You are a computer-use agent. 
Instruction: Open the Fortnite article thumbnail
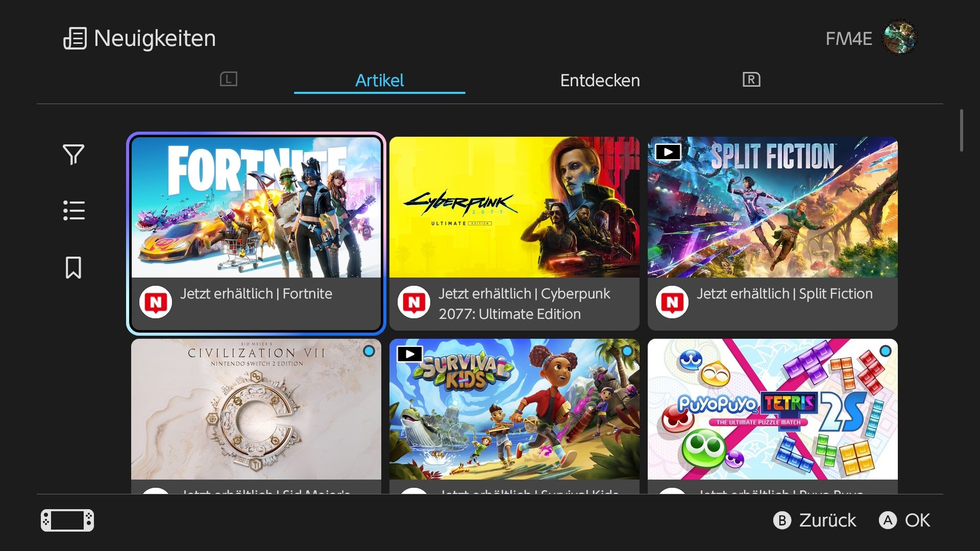tap(256, 207)
